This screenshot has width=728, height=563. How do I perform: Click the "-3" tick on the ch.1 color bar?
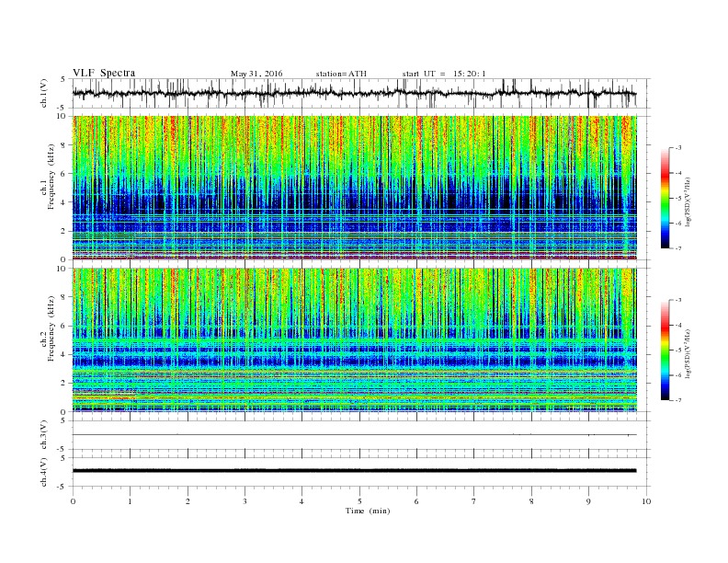(x=678, y=148)
